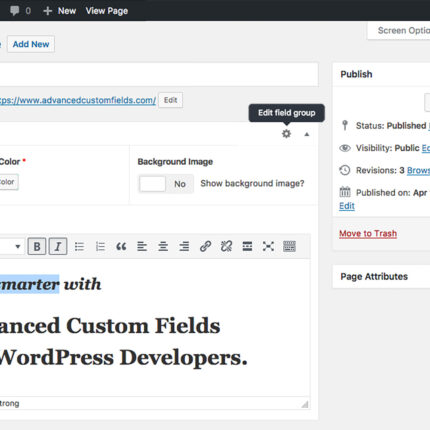The width and height of the screenshot is (430, 430).
Task: Align text left
Action: click(142, 246)
